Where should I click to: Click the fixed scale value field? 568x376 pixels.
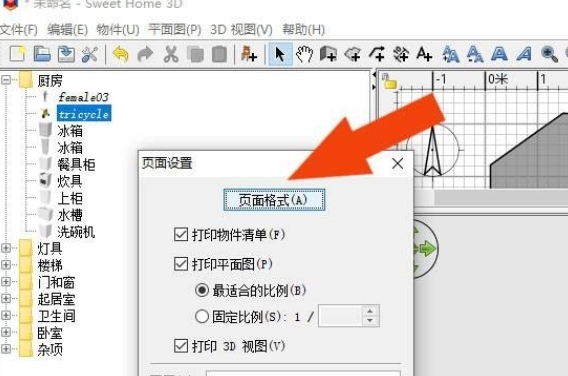pyautogui.click(x=340, y=316)
